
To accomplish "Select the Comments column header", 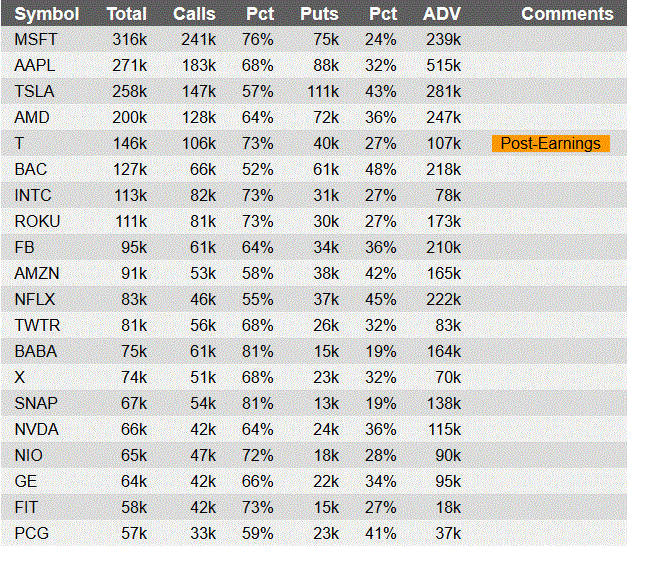I will click(x=567, y=14).
